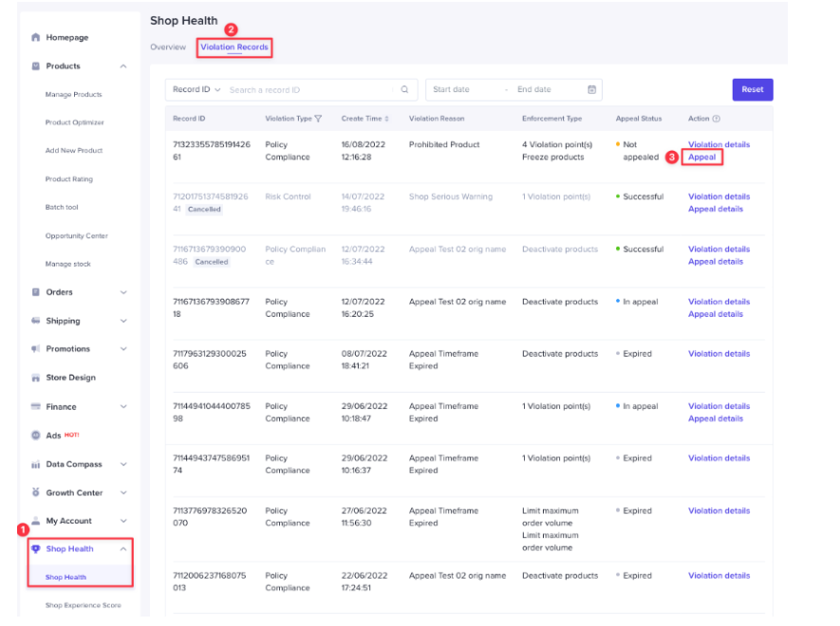Viewport: 840px width, 626px height.
Task: Click the Create Time sort icon
Action: [x=387, y=120]
